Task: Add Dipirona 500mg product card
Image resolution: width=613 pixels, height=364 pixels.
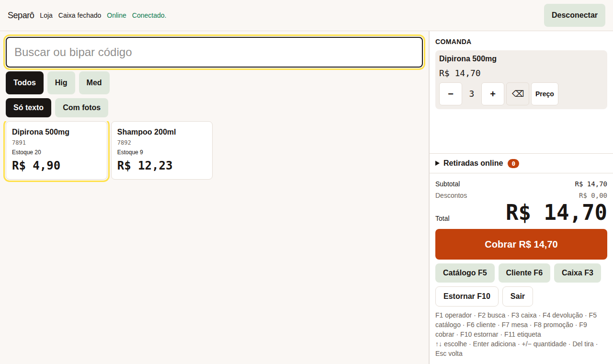Action: click(x=57, y=150)
